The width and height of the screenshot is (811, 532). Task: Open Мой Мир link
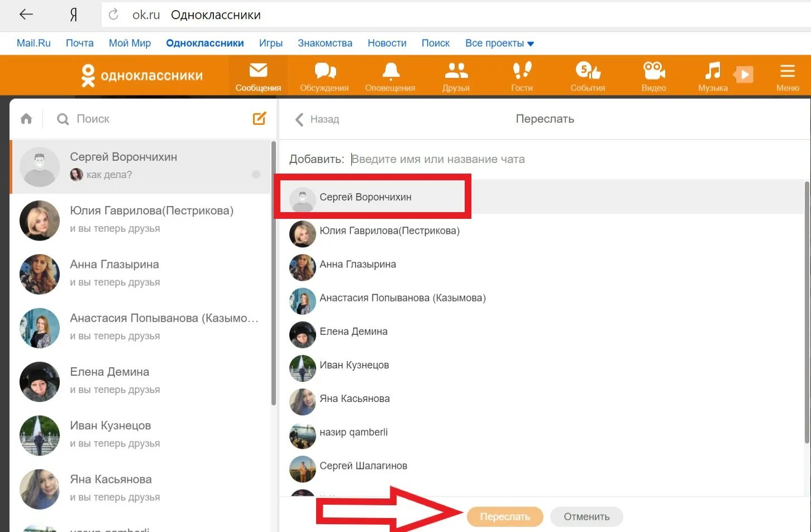pos(130,43)
